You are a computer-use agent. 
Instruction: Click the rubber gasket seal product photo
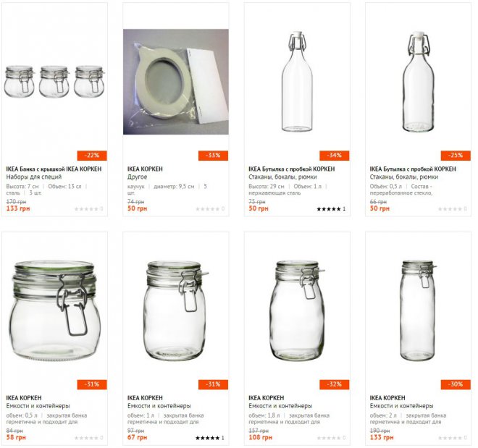175,81
